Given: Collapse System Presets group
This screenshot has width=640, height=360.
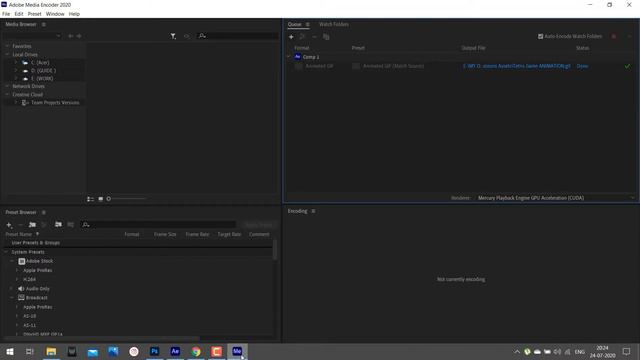Looking at the screenshot, I should [6, 252].
